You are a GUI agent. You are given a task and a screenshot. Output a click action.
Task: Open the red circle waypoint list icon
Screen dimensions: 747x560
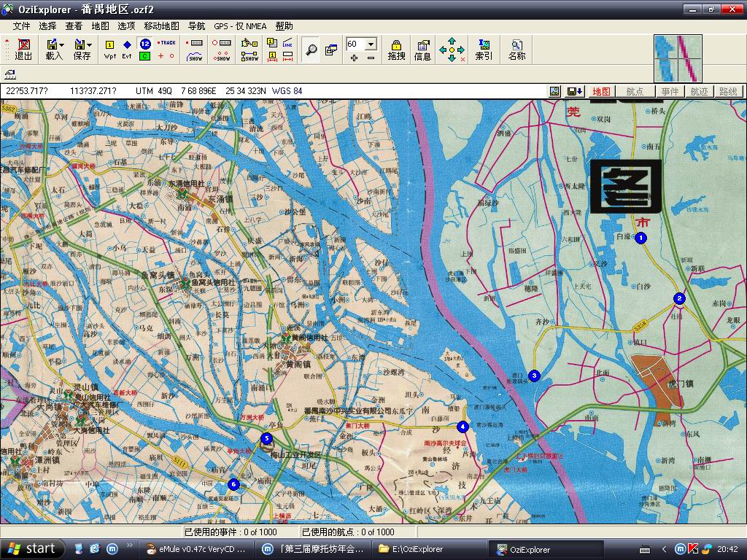tap(222, 43)
